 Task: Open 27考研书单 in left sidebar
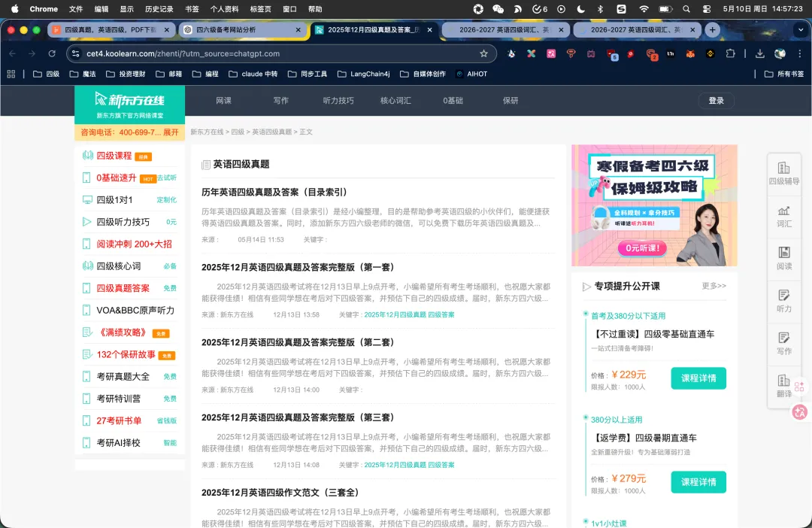pos(119,420)
